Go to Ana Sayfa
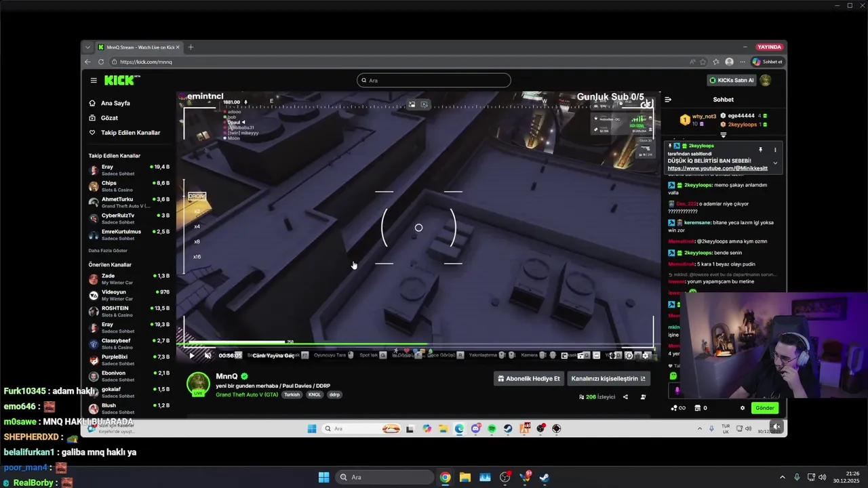Screen dimensions: 868x488 (115, 103)
